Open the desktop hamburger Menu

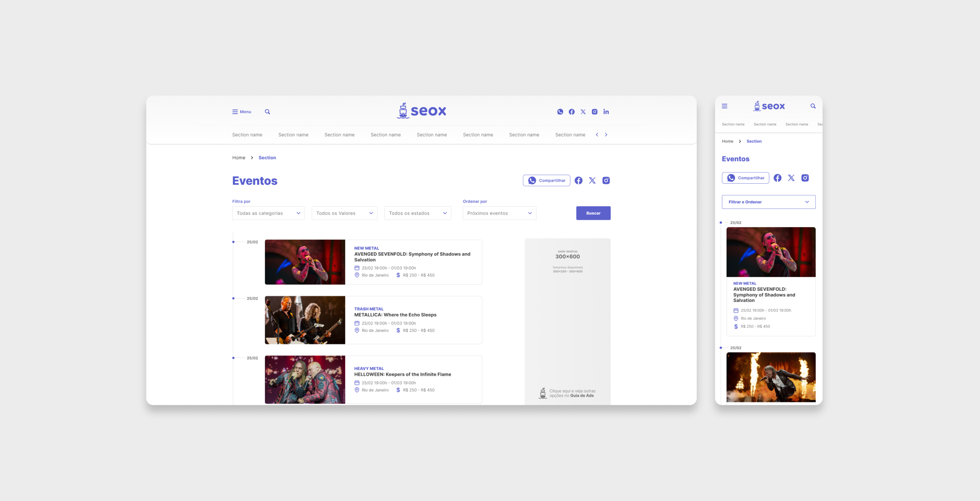click(241, 112)
